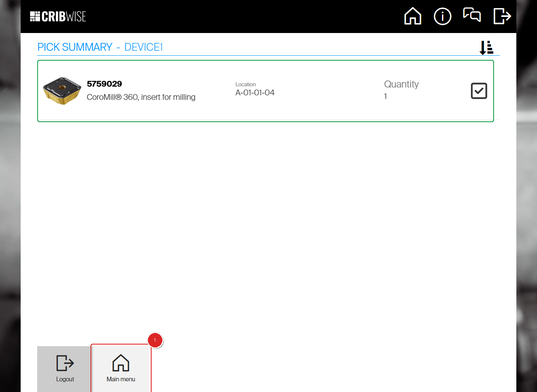This screenshot has width=537, height=392.
Task: Sort the pick summary list
Action: coord(486,47)
